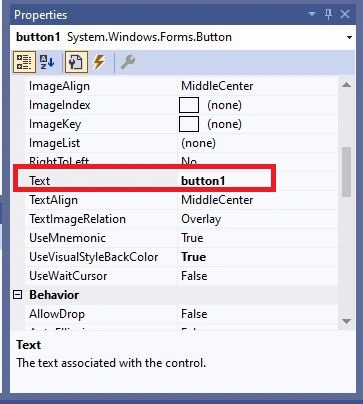The height and width of the screenshot is (404, 363).
Task: Show the Properties page icon
Action: (76, 62)
